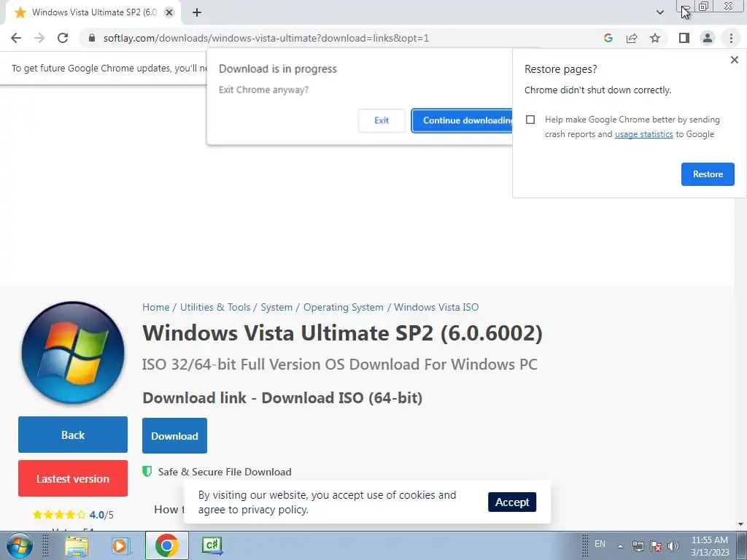Open Windows Vista ISO breadcrumb
The height and width of the screenshot is (560, 747).
click(x=436, y=307)
